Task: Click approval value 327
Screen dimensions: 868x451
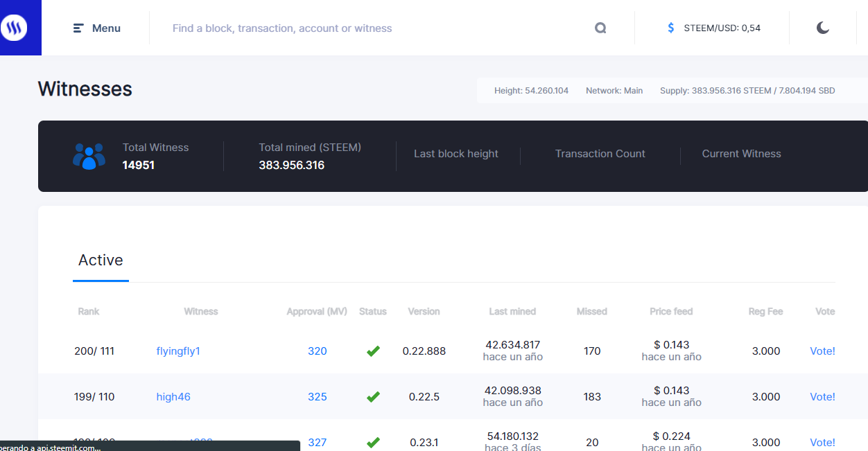Action: (x=318, y=443)
